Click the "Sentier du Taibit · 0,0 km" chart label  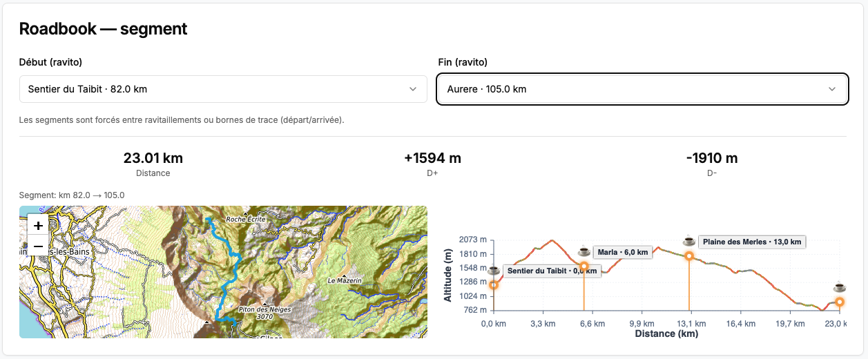click(x=551, y=271)
